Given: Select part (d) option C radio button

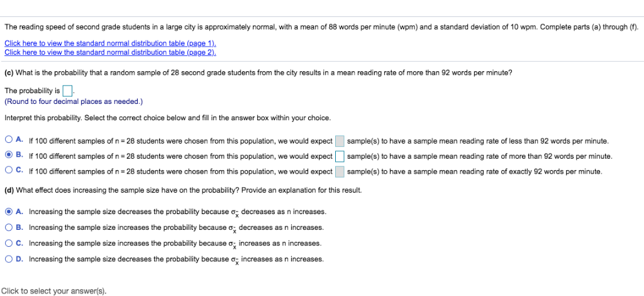Looking at the screenshot, I should (9, 243).
